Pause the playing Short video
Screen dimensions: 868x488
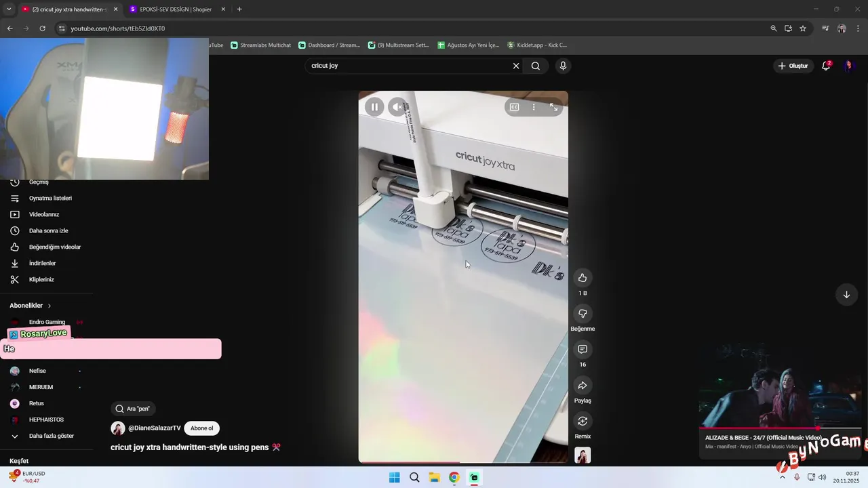374,106
